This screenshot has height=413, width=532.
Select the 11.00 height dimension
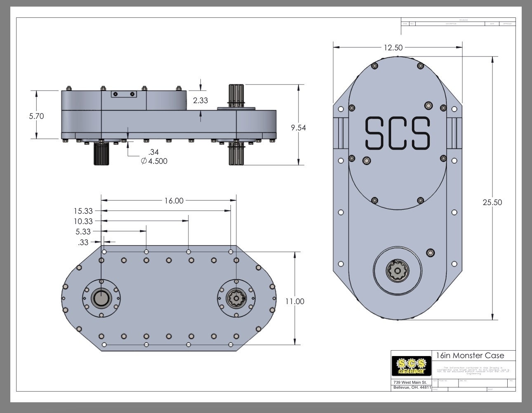click(294, 301)
